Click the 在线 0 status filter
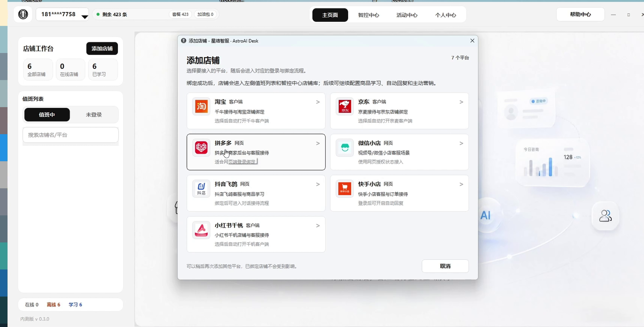The width and height of the screenshot is (644, 327). coord(32,305)
